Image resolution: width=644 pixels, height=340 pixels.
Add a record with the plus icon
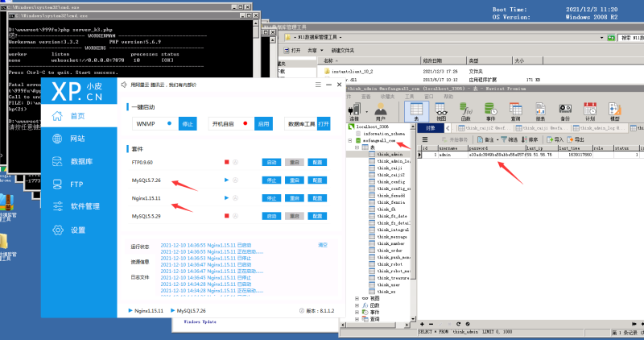422,324
